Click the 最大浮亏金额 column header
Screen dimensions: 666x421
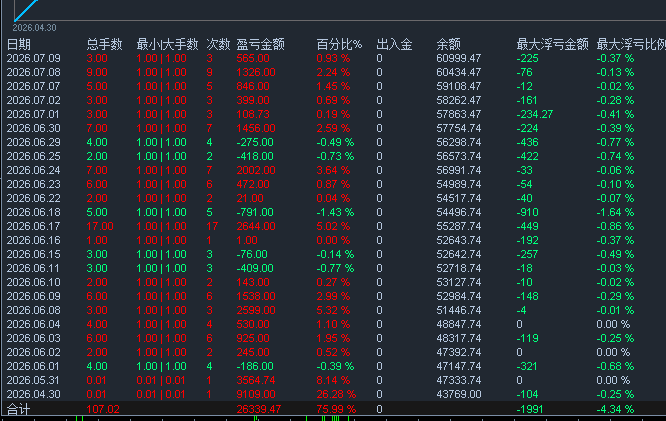coord(553,44)
